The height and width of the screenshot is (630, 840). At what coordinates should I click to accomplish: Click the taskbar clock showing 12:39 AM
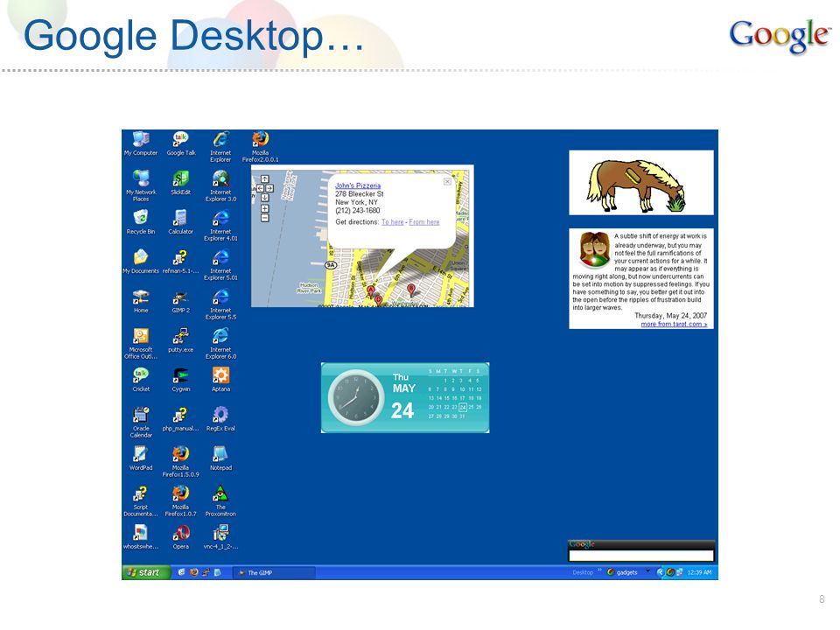tap(699, 572)
